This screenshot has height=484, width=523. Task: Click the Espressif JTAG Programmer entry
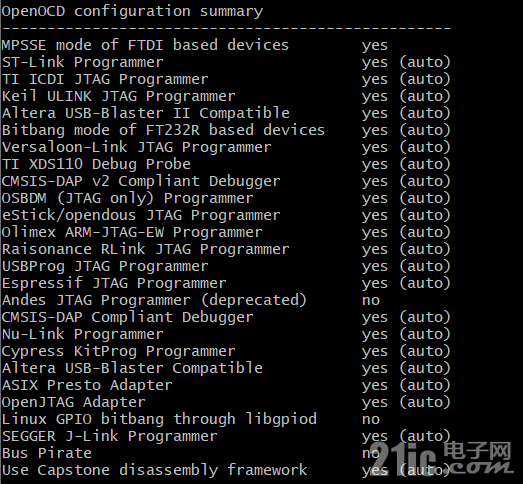pyautogui.click(x=114, y=284)
